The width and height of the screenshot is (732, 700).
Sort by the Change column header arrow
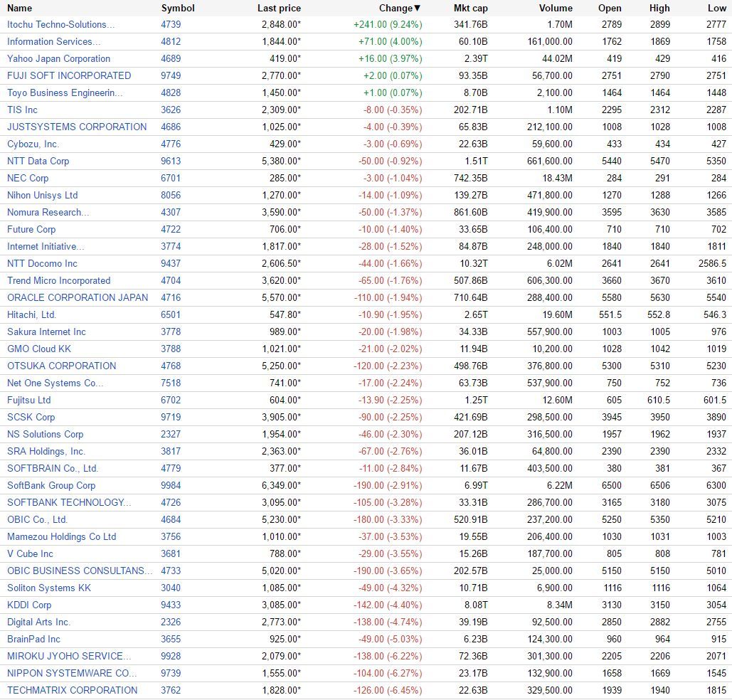(x=417, y=8)
